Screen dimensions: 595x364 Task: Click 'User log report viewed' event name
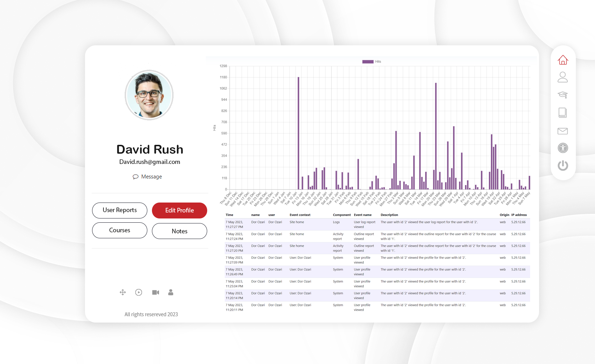coord(364,224)
